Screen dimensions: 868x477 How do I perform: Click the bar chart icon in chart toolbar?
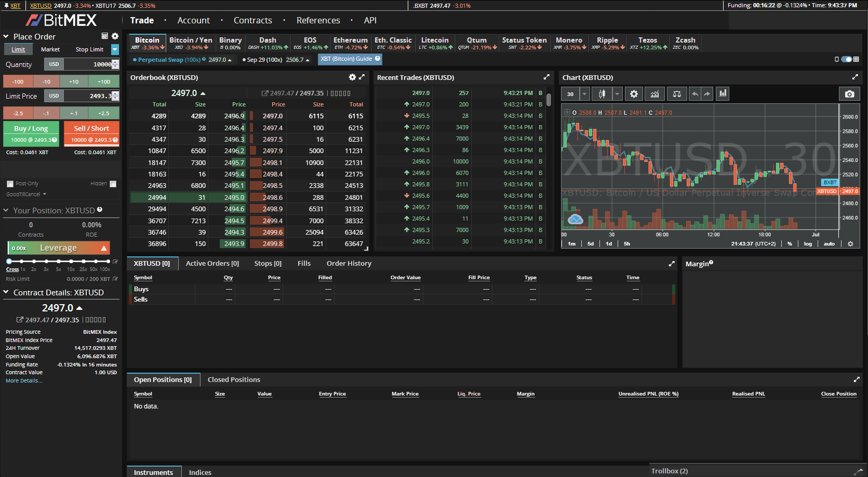[x=723, y=94]
